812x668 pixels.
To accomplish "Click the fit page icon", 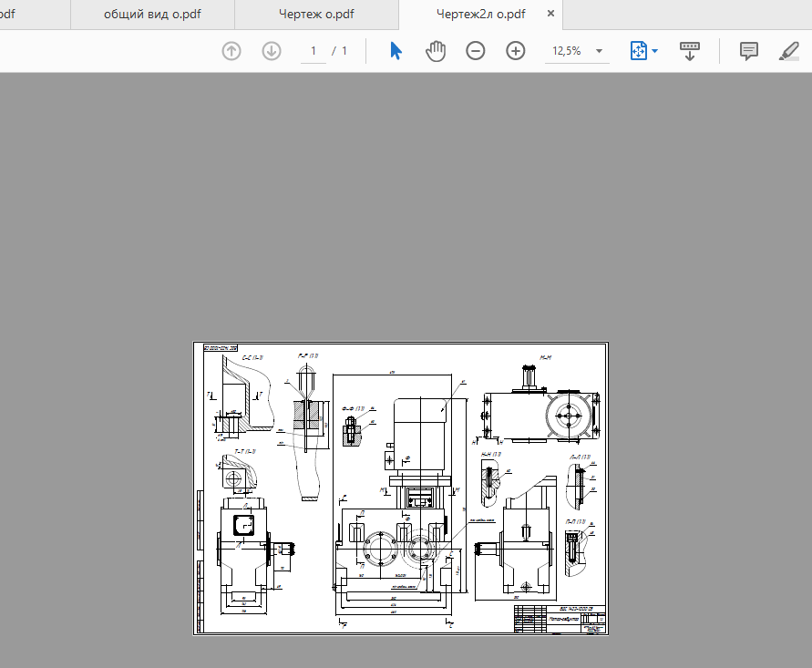I will [x=639, y=51].
